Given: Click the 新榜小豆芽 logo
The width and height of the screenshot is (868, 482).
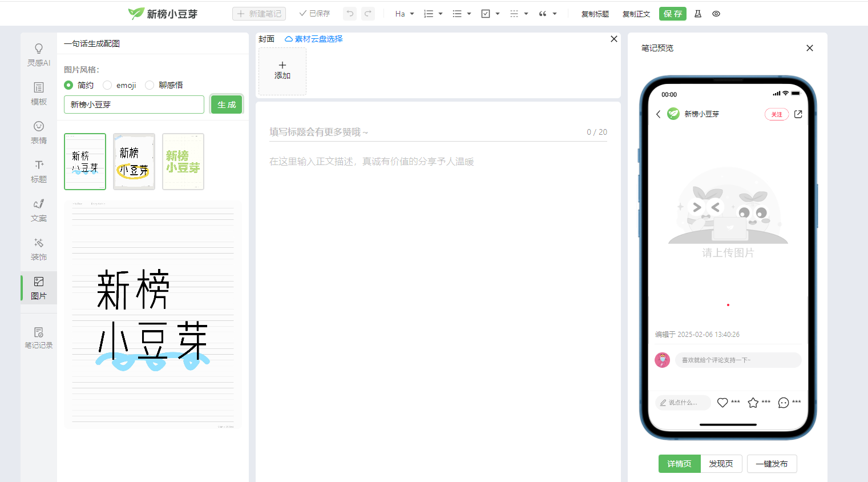Looking at the screenshot, I should coord(163,14).
